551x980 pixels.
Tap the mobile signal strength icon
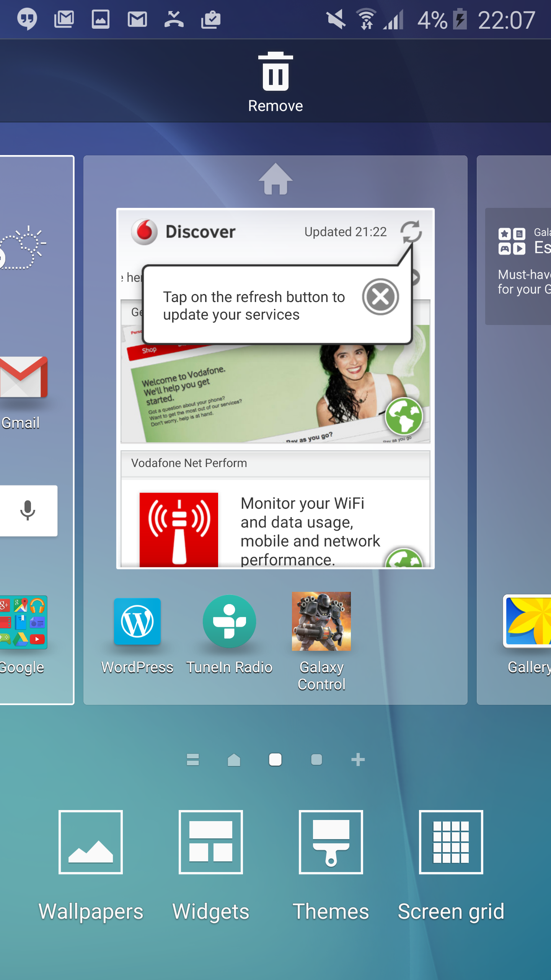coord(393,20)
